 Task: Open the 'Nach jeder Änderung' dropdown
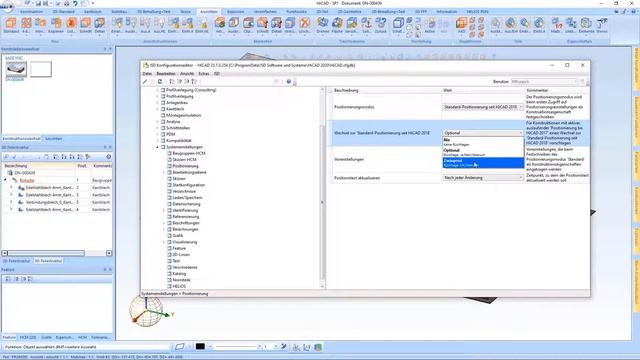tap(483, 178)
